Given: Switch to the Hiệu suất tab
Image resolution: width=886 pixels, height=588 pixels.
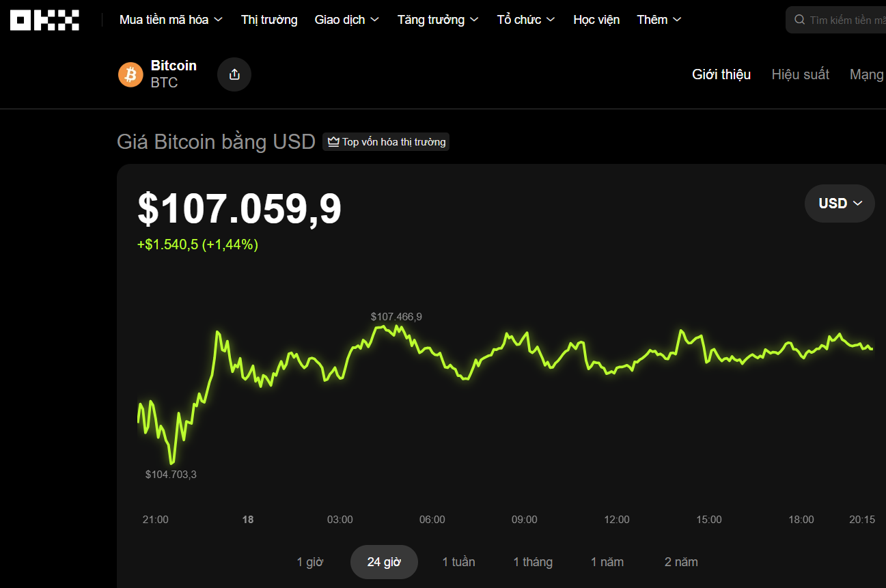Looking at the screenshot, I should pyautogui.click(x=800, y=74).
